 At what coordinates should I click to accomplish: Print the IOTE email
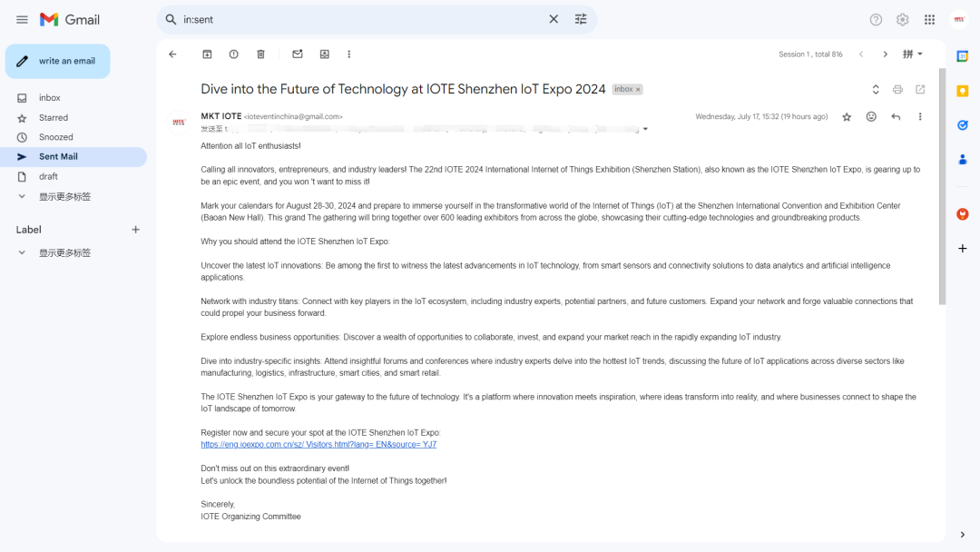pos(897,89)
